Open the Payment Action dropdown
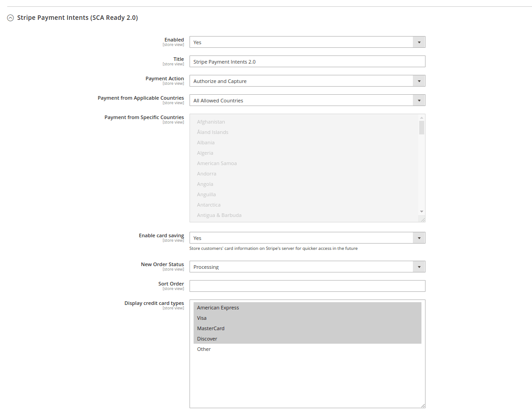This screenshot has height=410, width=532. [307, 81]
